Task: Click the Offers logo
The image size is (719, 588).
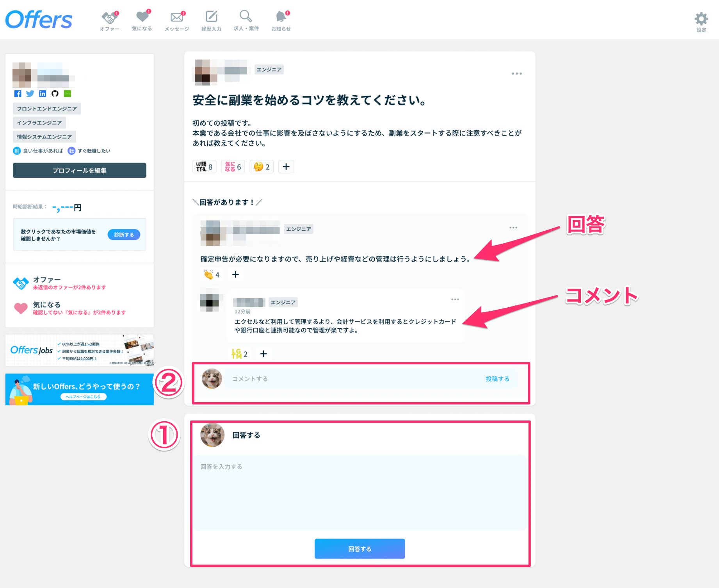Action: [39, 20]
